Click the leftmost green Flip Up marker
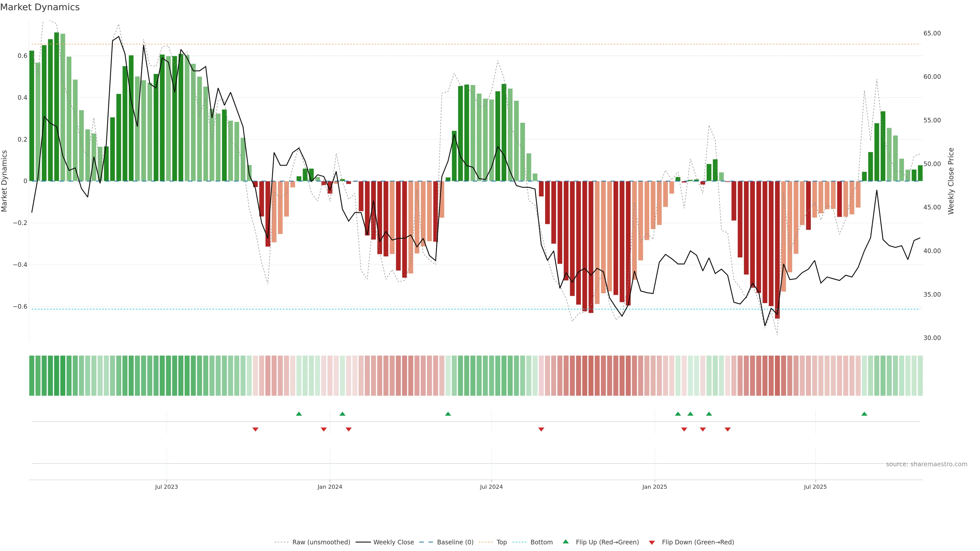Viewport: 980px width, 551px height. 299,414
